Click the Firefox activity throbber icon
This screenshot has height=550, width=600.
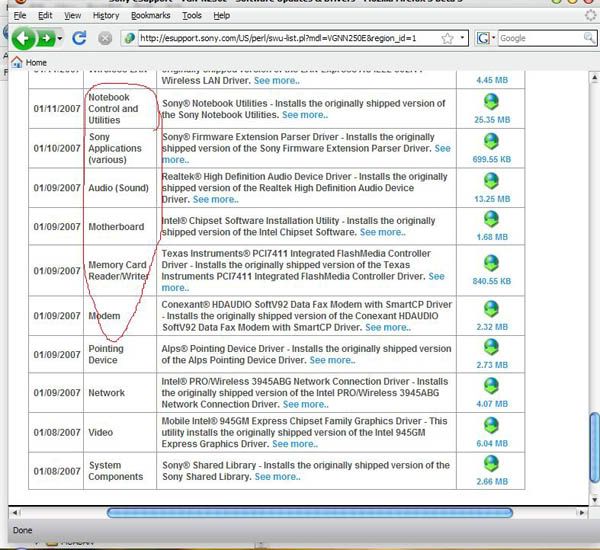pyautogui.click(x=591, y=16)
